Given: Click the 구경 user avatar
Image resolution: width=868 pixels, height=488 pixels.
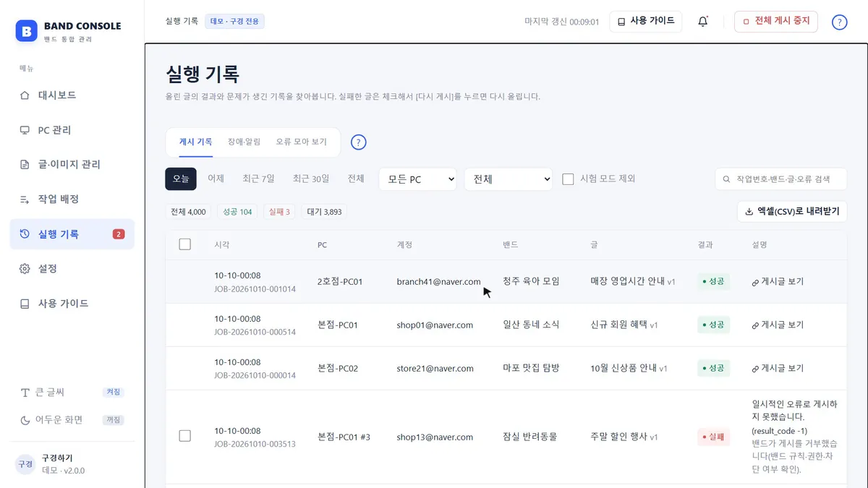Looking at the screenshot, I should (25, 464).
